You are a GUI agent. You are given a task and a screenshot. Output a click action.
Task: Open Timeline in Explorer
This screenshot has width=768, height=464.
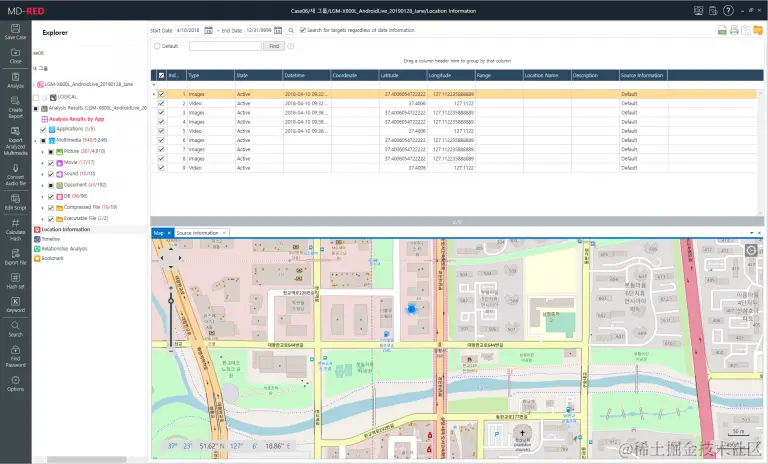pyautogui.click(x=50, y=239)
